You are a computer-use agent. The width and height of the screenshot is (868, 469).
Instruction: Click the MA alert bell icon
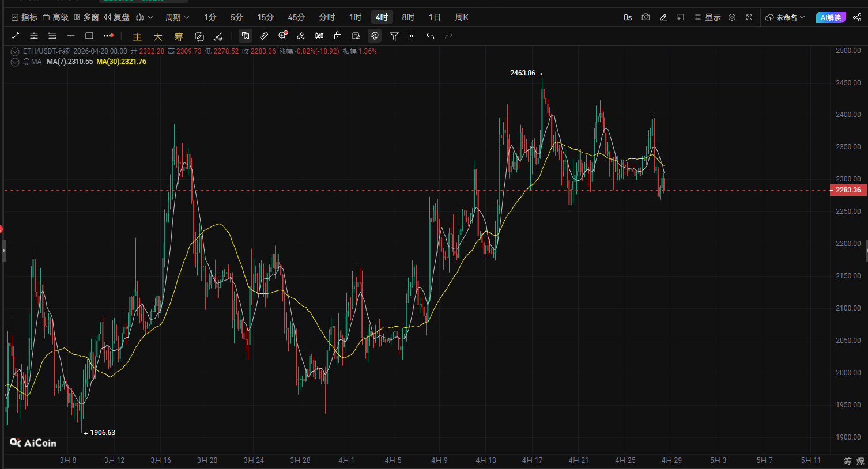[27, 62]
